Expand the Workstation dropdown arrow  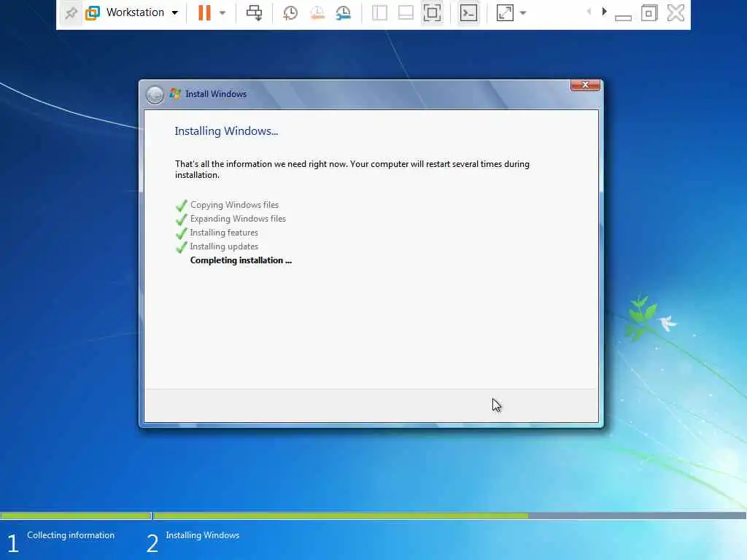coord(175,13)
